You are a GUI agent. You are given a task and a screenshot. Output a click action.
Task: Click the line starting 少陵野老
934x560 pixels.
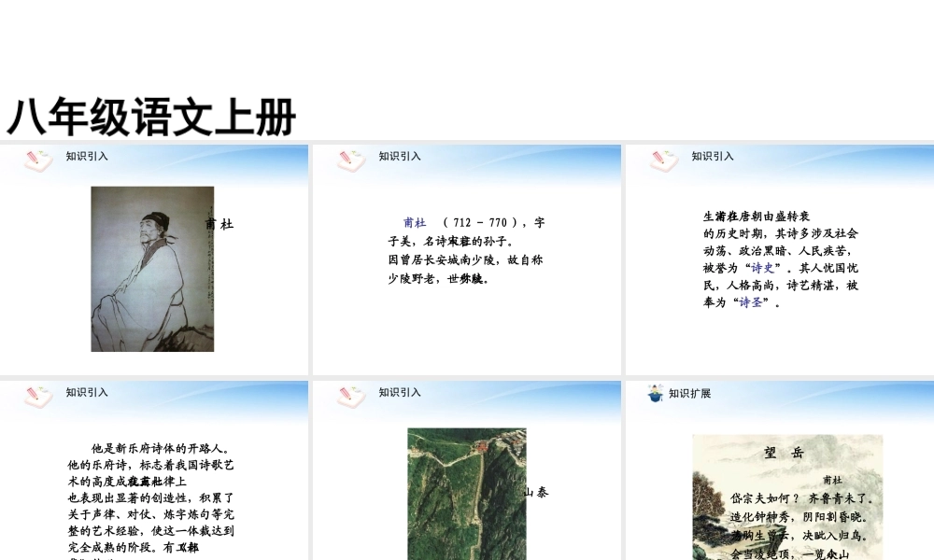[x=438, y=278]
